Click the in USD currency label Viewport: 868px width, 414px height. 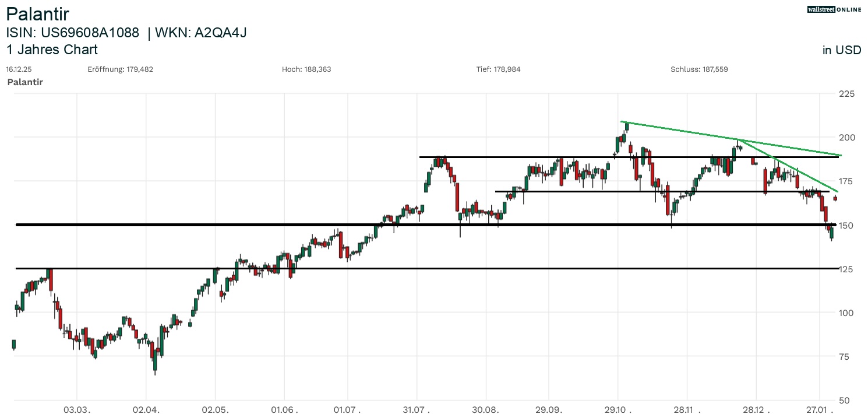tap(841, 50)
